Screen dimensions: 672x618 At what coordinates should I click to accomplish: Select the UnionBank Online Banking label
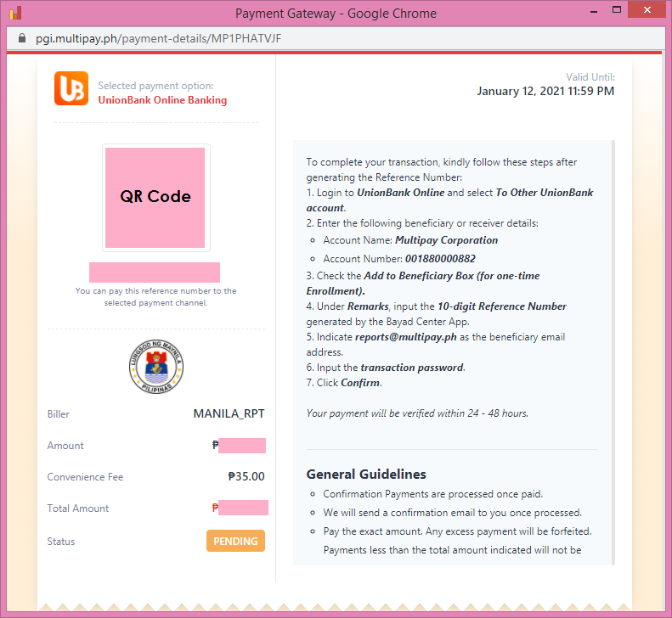click(x=162, y=100)
